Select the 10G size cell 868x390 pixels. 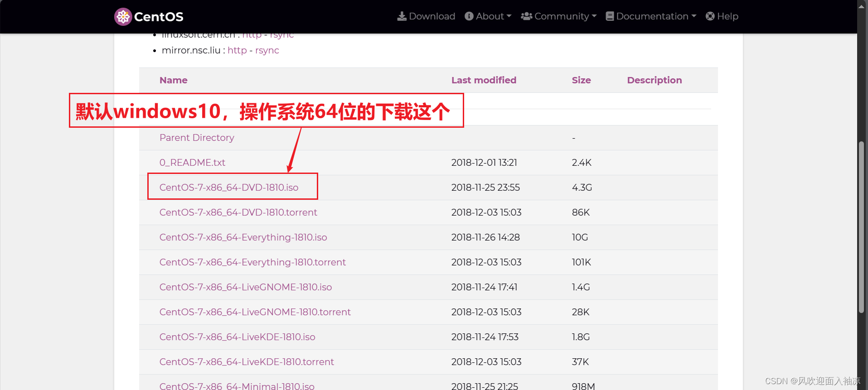click(580, 237)
